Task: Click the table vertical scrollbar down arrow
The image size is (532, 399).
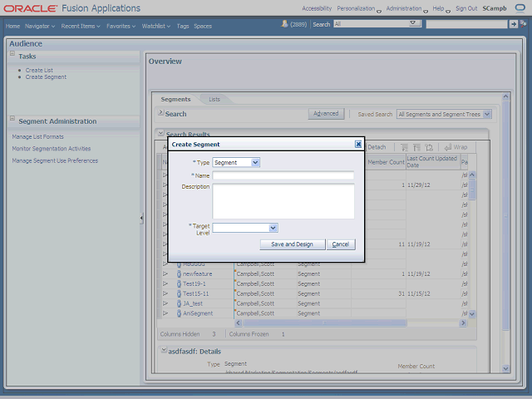Action: (x=472, y=314)
